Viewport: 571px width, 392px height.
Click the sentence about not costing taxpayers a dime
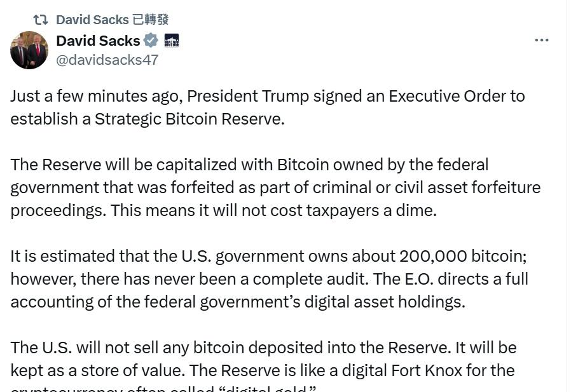(273, 210)
